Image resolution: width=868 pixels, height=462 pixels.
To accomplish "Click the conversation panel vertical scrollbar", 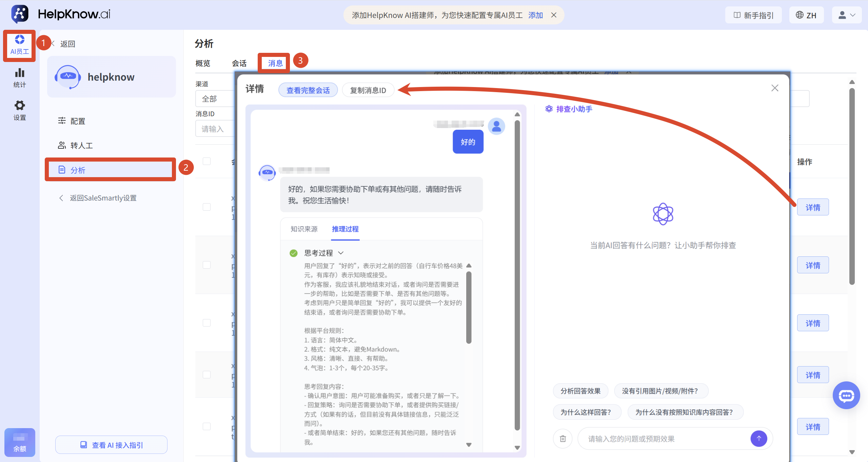I will (517, 275).
